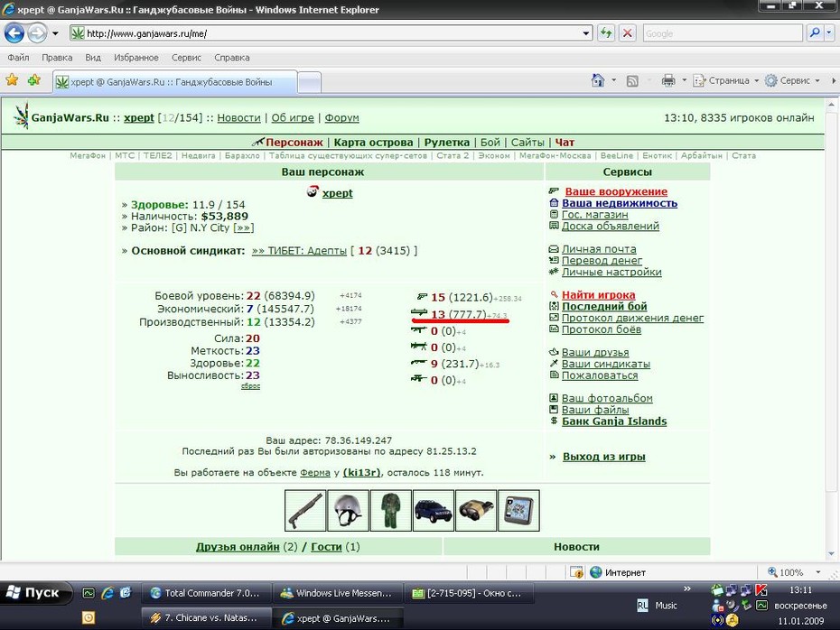This screenshot has height=630, width=840.
Task: Click the Internet Explorer quick launch icon
Action: point(107,592)
